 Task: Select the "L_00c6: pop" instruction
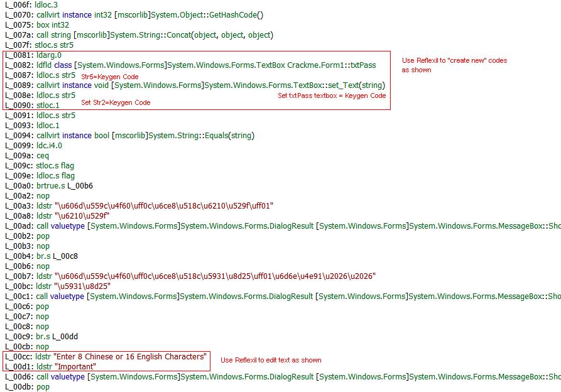pyautogui.click(x=27, y=306)
